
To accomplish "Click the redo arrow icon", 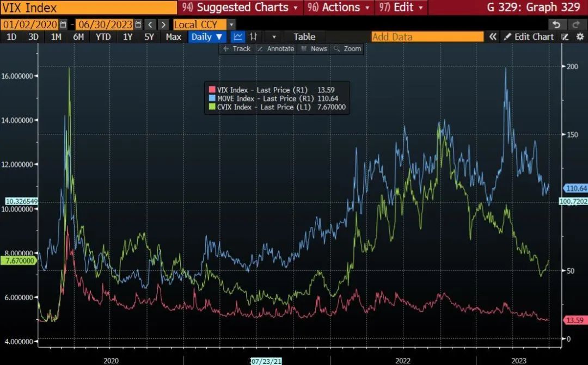I will pyautogui.click(x=575, y=24).
